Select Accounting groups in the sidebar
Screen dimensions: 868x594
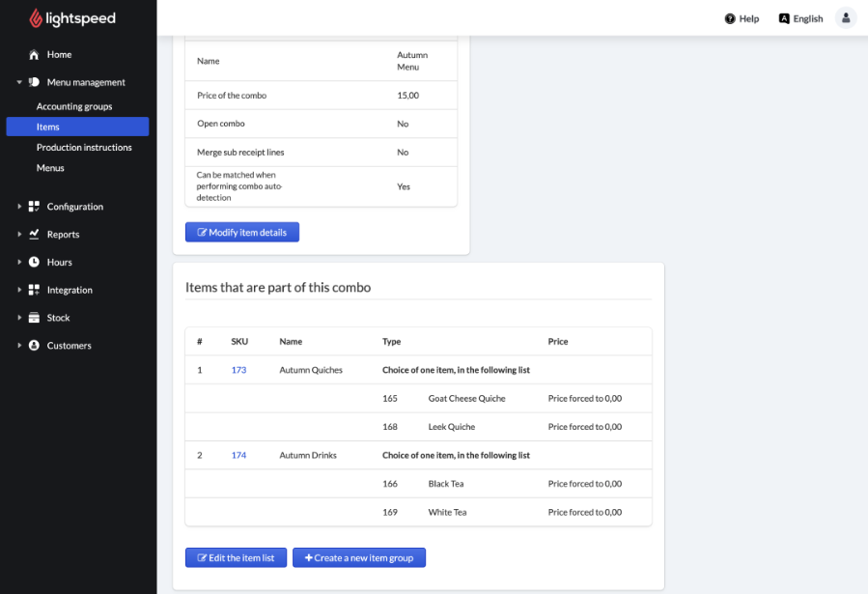pos(74,106)
